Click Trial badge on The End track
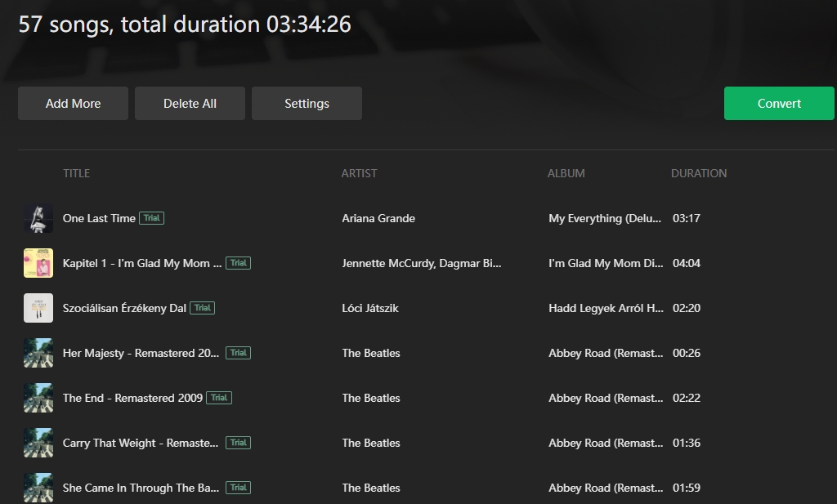 pos(218,398)
